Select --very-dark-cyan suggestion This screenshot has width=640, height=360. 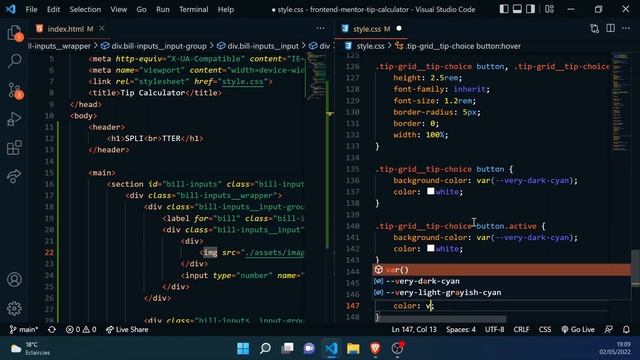(x=502, y=281)
